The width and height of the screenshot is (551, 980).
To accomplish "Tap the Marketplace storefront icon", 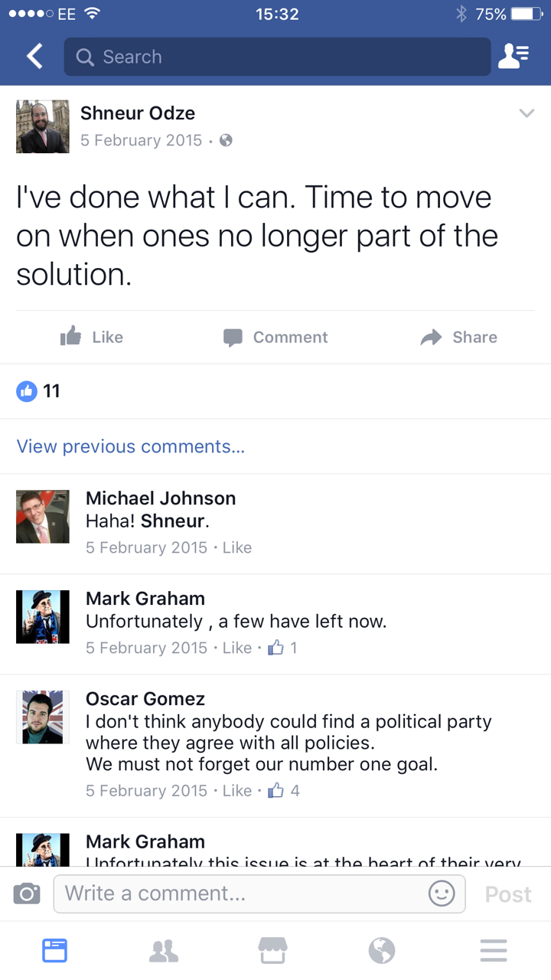I will [x=273, y=950].
